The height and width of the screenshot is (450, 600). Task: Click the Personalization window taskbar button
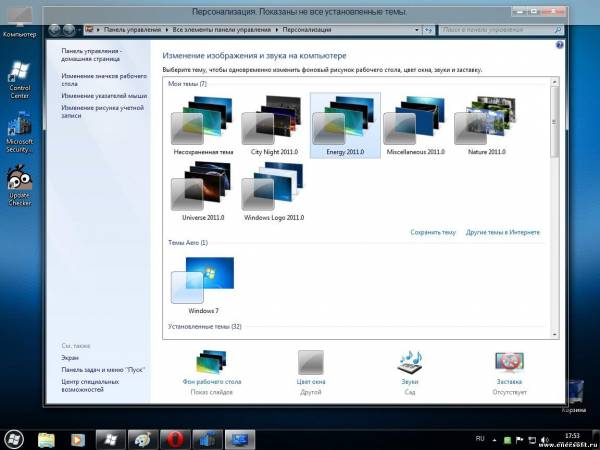click(240, 440)
